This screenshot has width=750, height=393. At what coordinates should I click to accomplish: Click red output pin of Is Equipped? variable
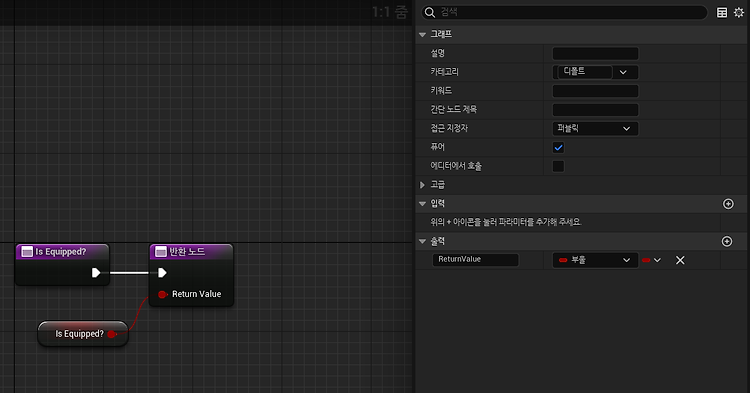(112, 334)
